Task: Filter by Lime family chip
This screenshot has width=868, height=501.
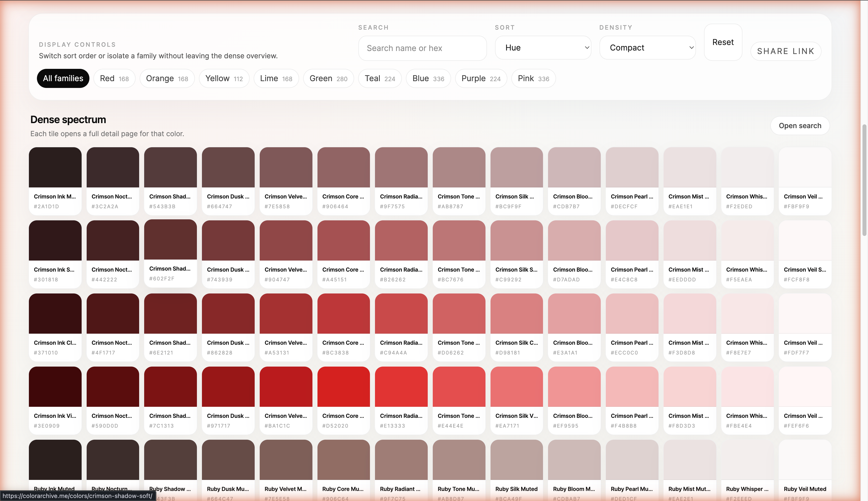Action: tap(276, 78)
